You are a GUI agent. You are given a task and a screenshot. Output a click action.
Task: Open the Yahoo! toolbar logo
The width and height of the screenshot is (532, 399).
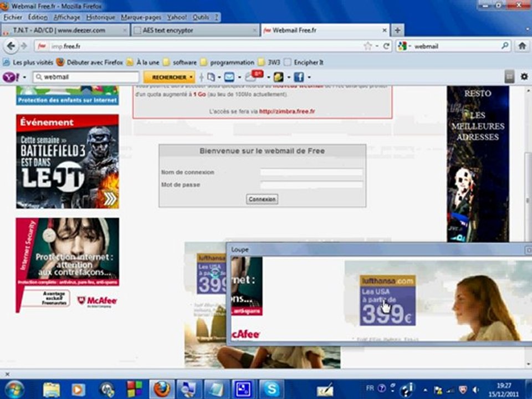click(11, 77)
